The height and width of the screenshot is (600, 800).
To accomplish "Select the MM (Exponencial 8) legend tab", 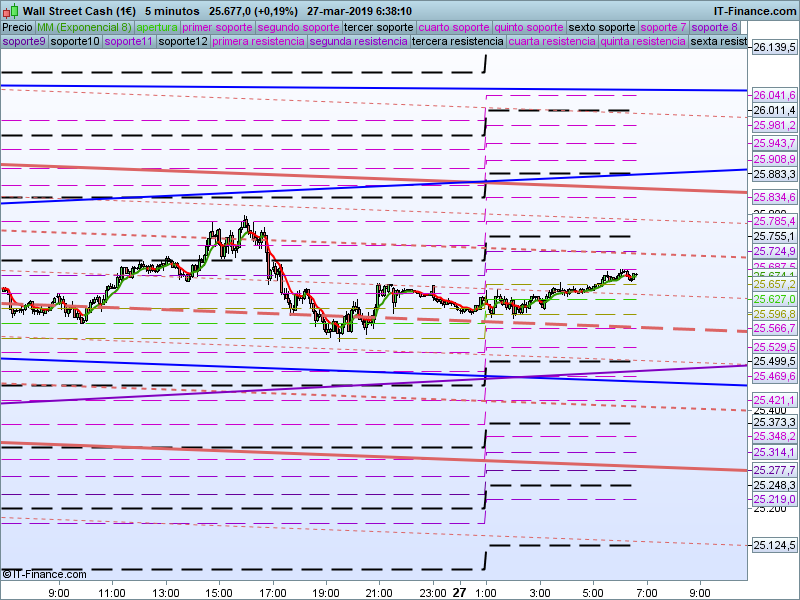I will coord(84,28).
